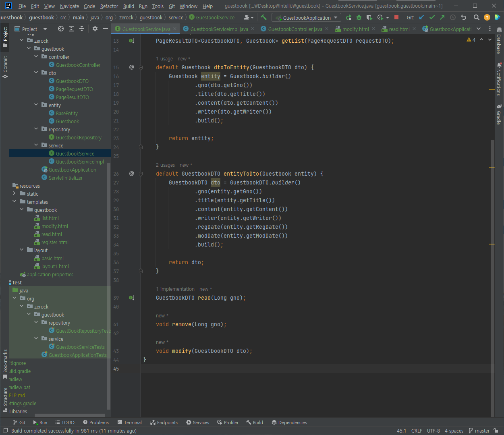This screenshot has width=504, height=435.
Task: Collapse the layout folder in project tree
Action: click(x=22, y=250)
